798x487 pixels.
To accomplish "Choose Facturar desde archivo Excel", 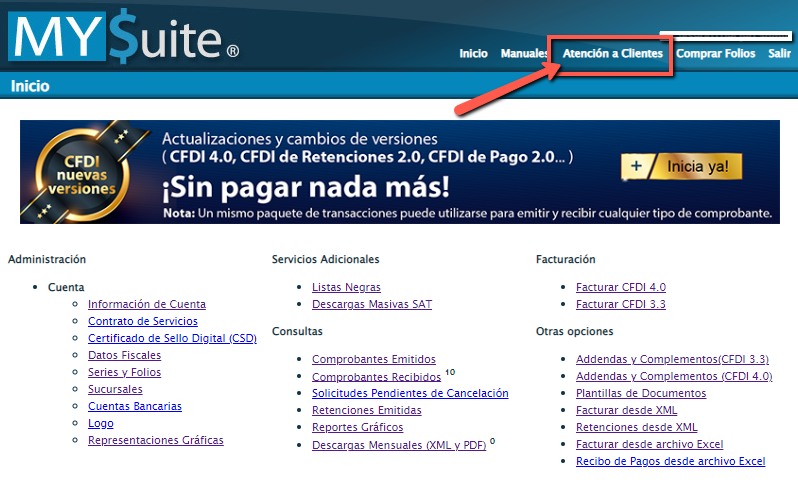I will click(649, 444).
